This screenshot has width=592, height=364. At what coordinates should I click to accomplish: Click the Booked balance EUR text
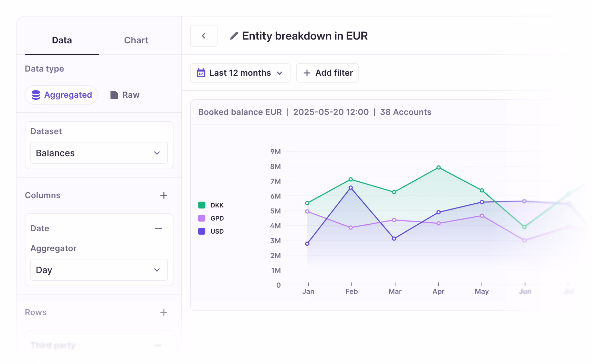[240, 112]
